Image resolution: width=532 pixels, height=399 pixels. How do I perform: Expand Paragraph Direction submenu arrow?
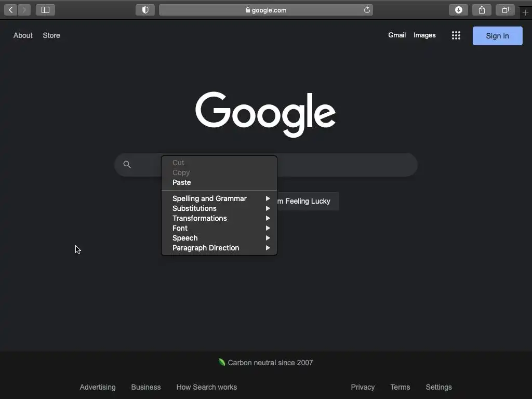click(x=268, y=248)
